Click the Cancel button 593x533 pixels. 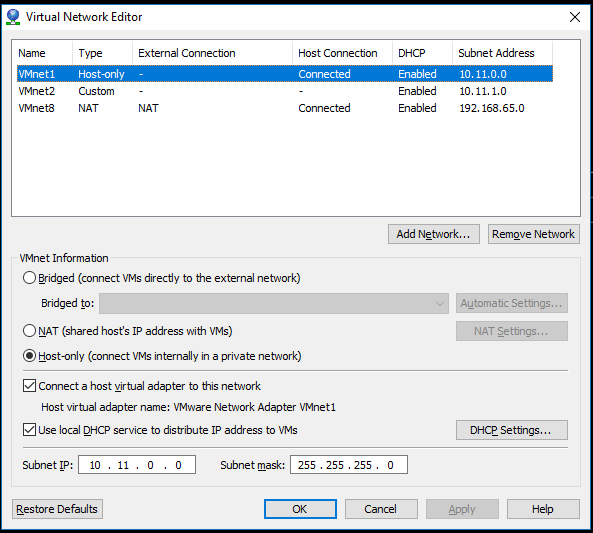tap(381, 509)
